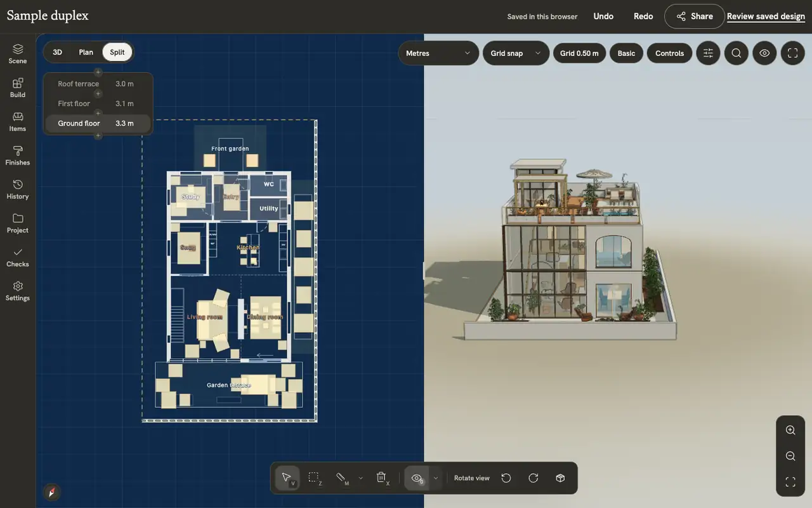Open the display sliders options icon
Image resolution: width=812 pixels, height=508 pixels.
tap(708, 53)
